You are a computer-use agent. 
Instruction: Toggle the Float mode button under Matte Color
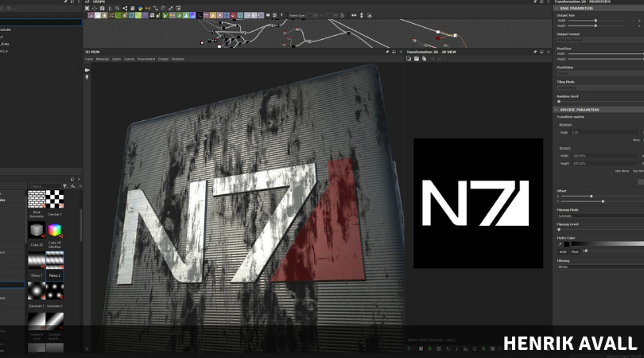(575, 251)
